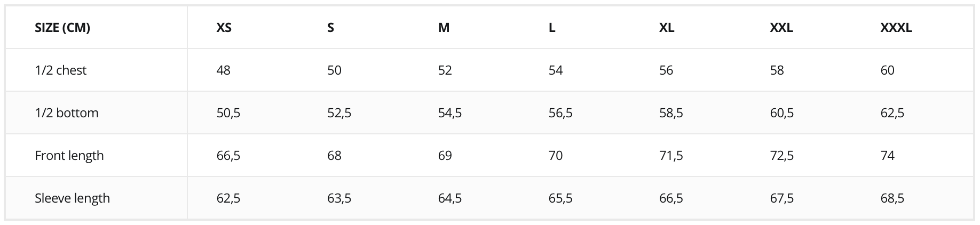980x225 pixels.
Task: Click the Sleeve length row label
Action: (73, 198)
